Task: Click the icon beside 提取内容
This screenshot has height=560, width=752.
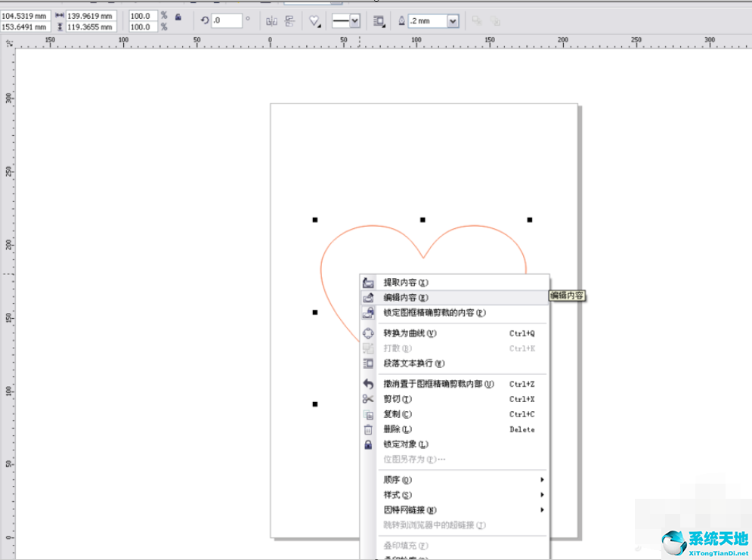Action: point(367,281)
